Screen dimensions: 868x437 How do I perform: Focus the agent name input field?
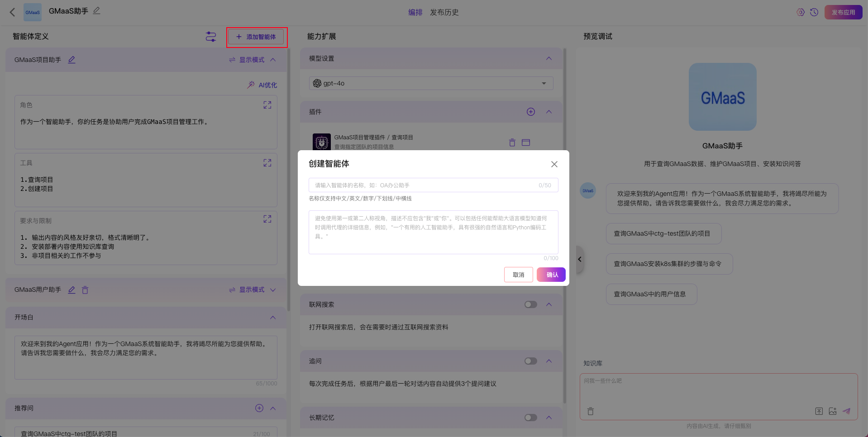tap(433, 185)
